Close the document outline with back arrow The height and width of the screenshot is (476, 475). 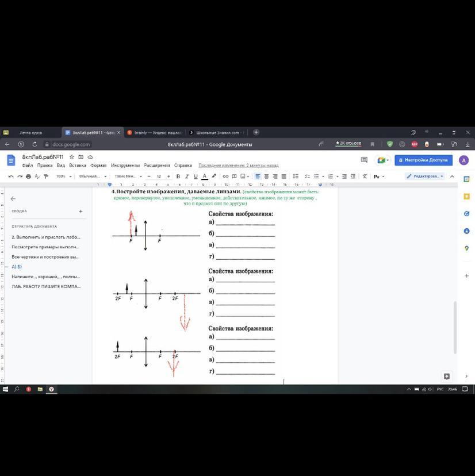click(13, 198)
